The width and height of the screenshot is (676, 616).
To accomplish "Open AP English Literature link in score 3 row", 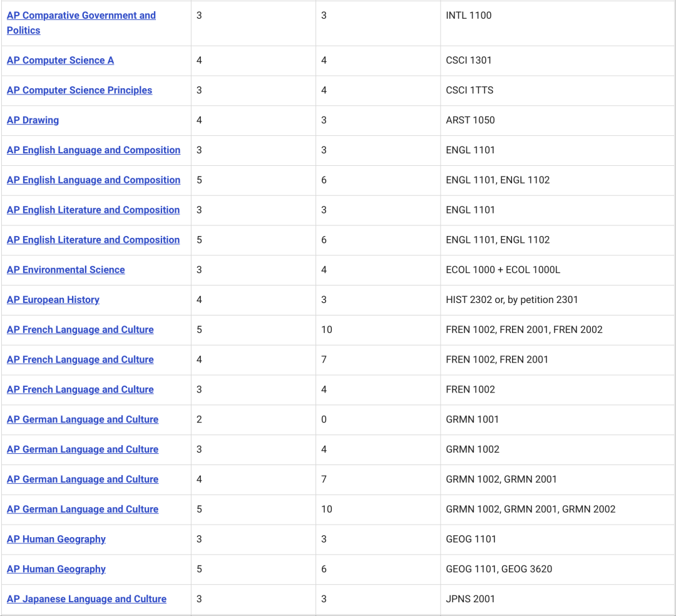I will (93, 210).
